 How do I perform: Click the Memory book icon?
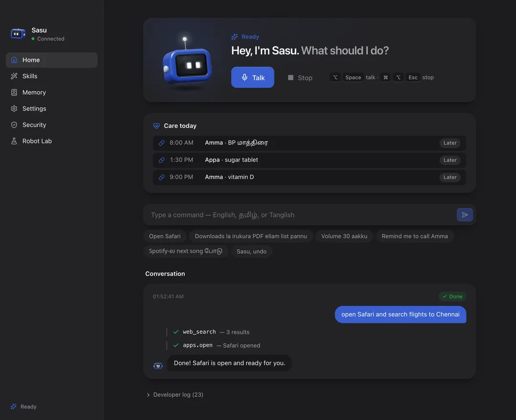[14, 92]
